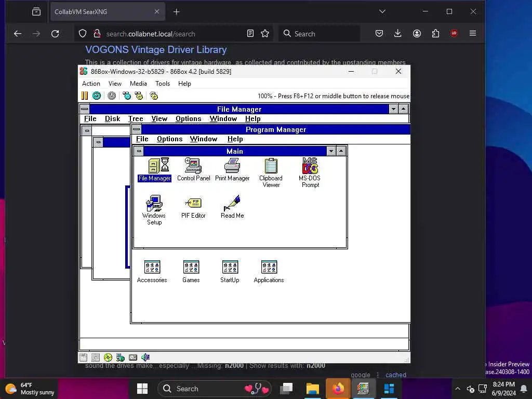
Task: Select the Accessories program group
Action: click(x=152, y=271)
